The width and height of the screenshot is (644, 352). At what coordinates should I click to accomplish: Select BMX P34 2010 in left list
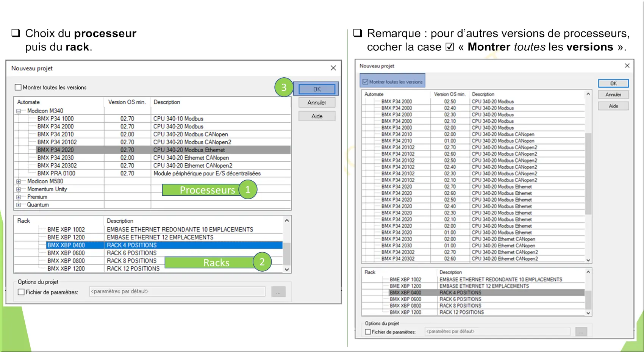(x=55, y=134)
